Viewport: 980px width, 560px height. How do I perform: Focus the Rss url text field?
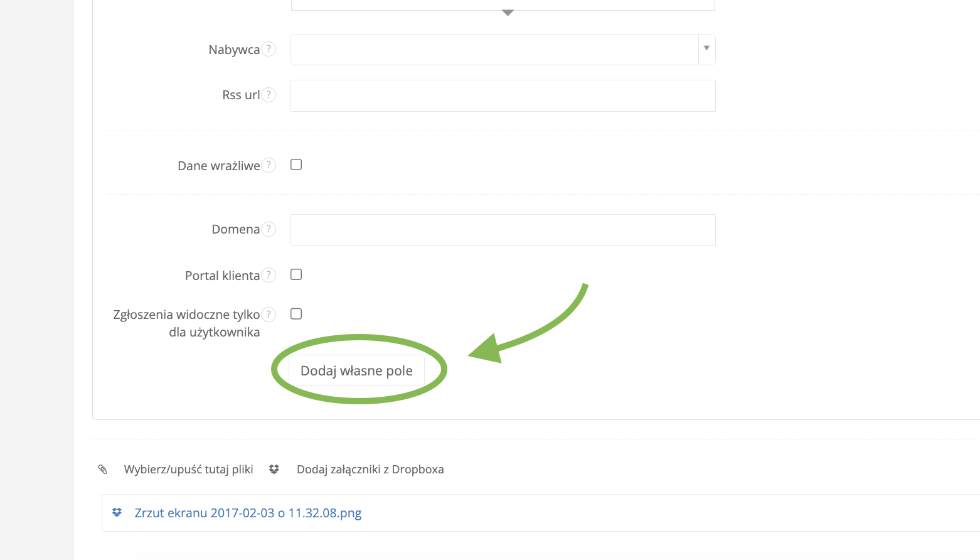503,95
